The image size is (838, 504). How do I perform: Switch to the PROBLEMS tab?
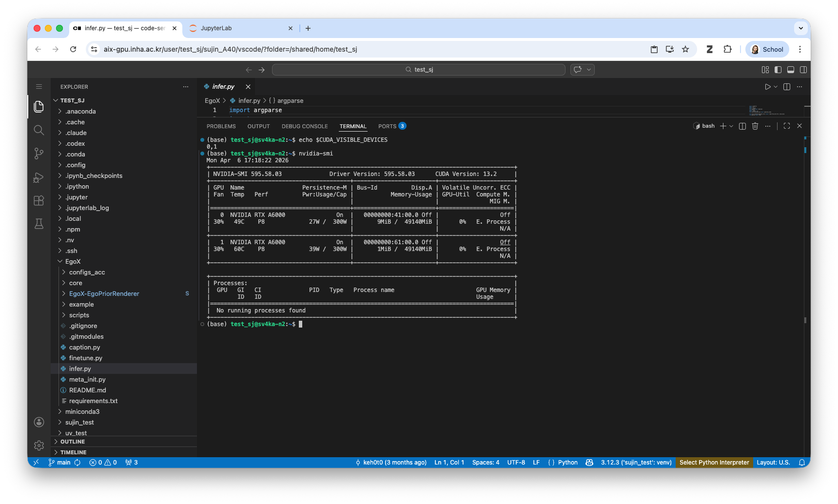pos(221,126)
